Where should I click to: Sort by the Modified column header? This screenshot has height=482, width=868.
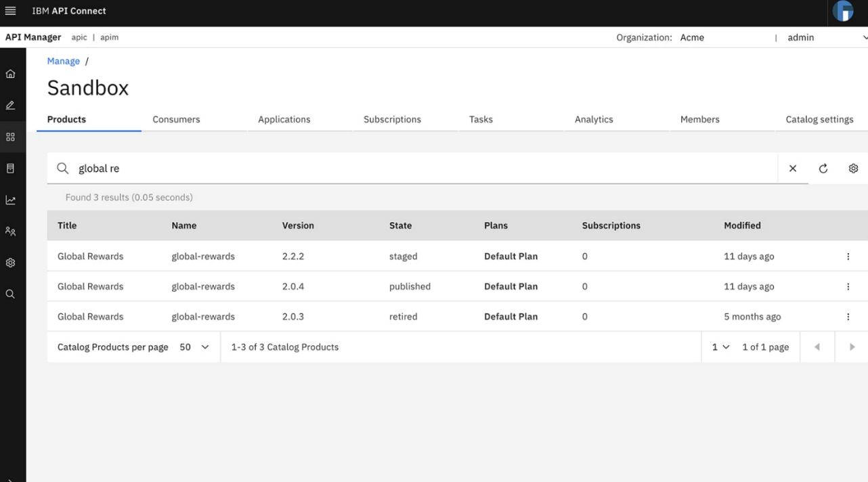click(x=742, y=225)
